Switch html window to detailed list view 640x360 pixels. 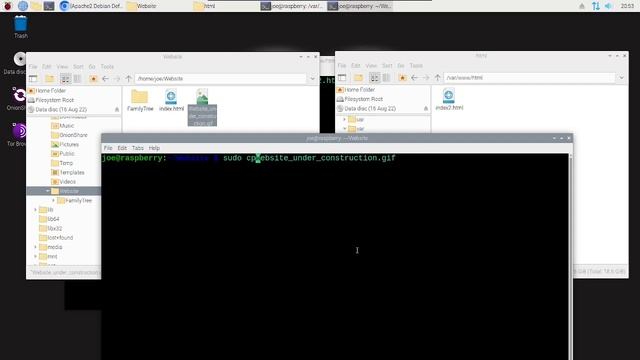click(386, 77)
